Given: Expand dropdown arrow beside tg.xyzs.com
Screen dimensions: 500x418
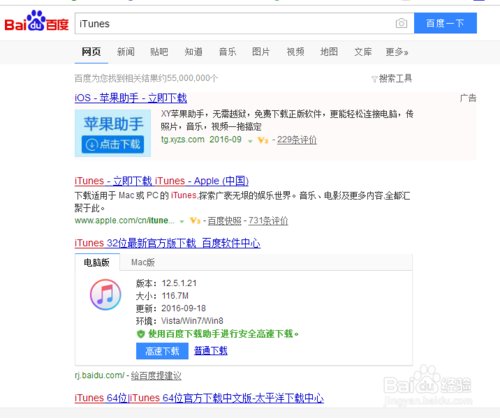Looking at the screenshot, I should (x=250, y=141).
